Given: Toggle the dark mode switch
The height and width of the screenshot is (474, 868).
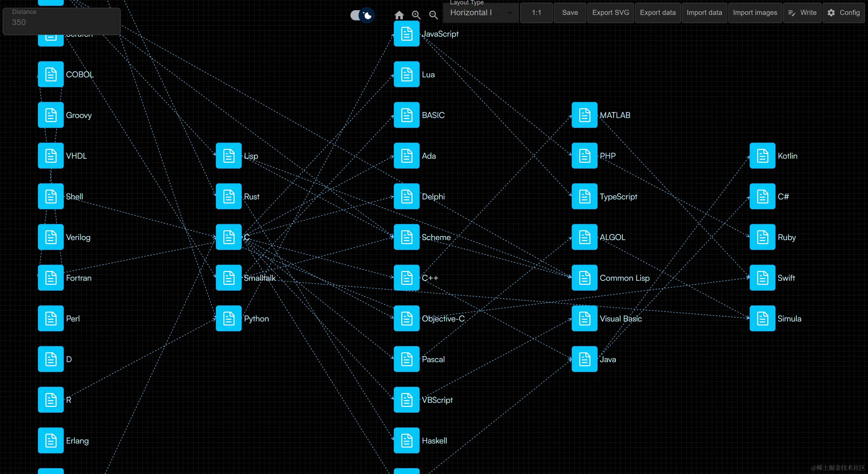Looking at the screenshot, I should (x=361, y=15).
